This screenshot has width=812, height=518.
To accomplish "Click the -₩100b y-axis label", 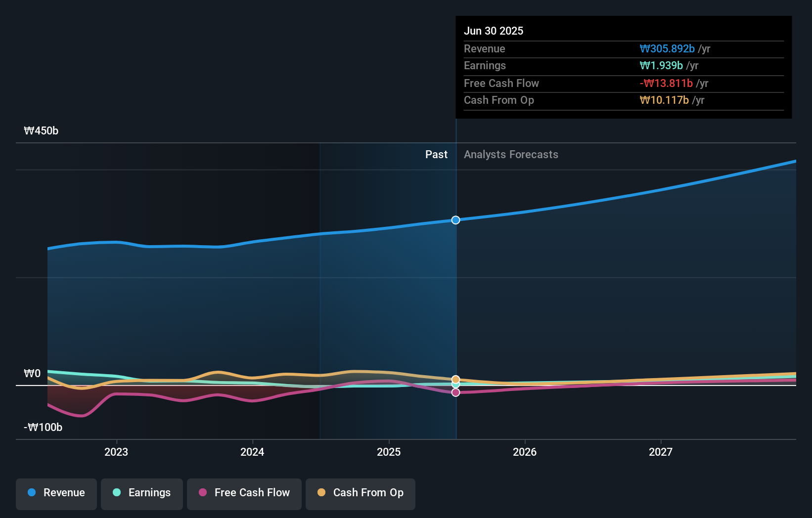I will (43, 428).
